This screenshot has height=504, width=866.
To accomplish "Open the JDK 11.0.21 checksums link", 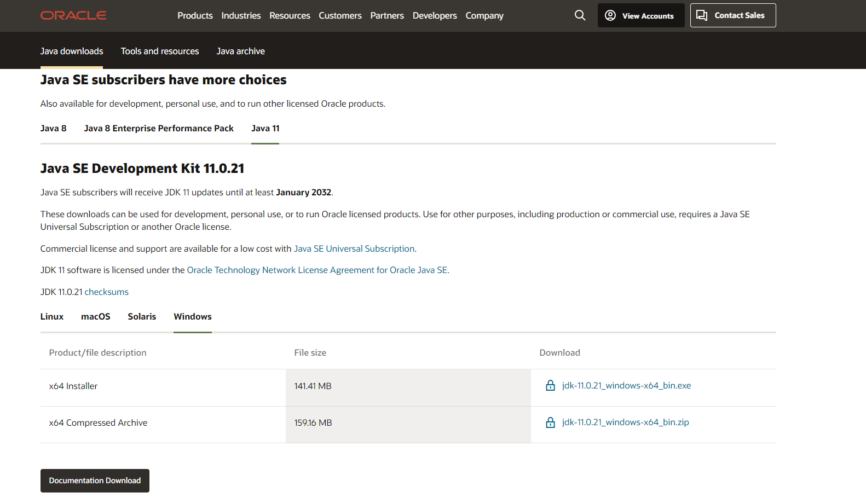I will (x=107, y=292).
